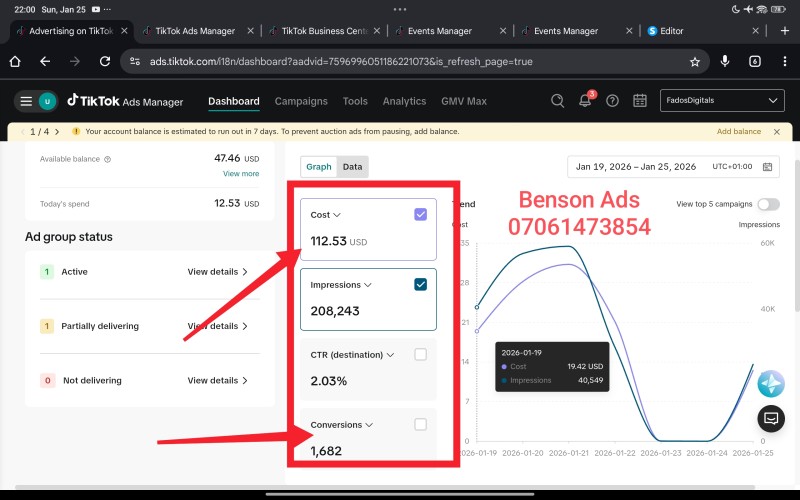Check the CTR (destination) checkbox

(420, 354)
